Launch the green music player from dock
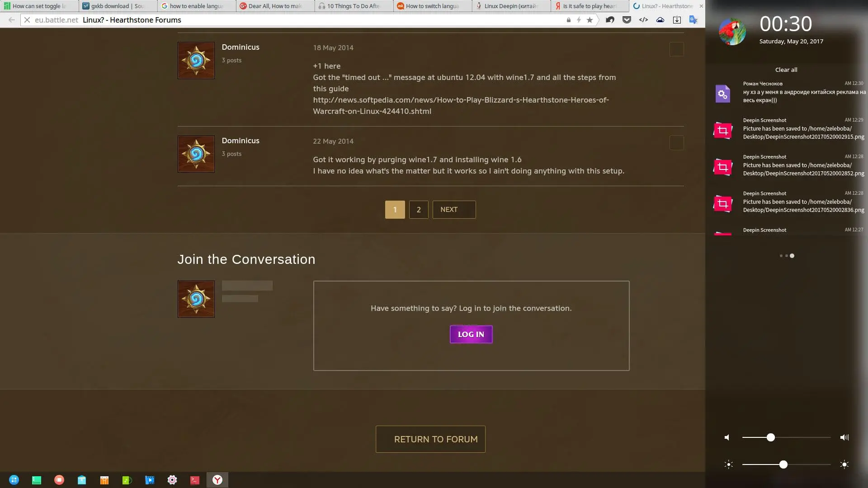 pyautogui.click(x=127, y=480)
